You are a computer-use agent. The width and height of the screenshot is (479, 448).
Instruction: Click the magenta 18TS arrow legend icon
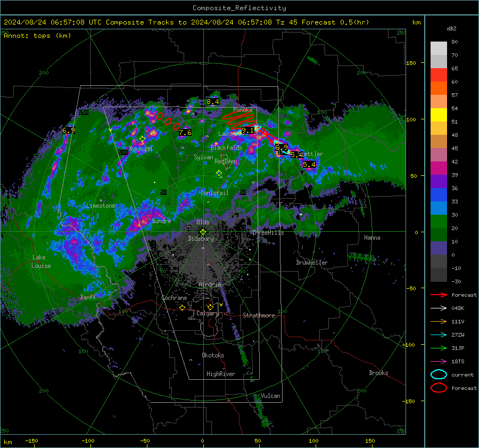coord(439,362)
